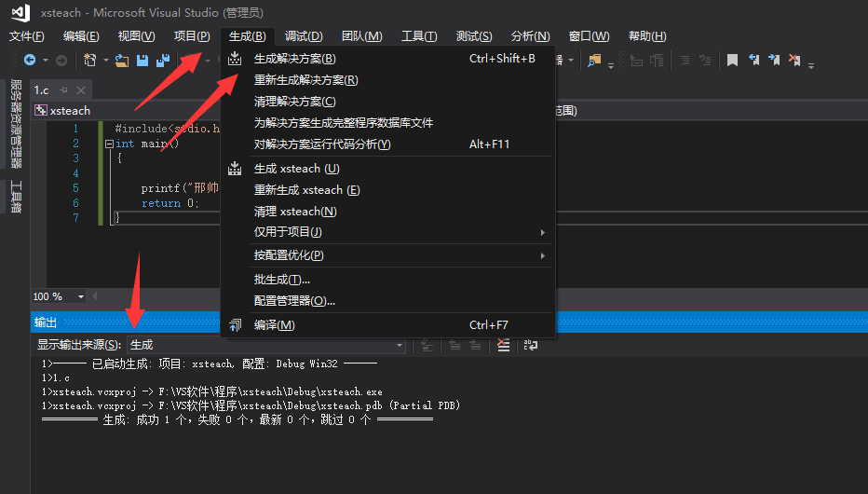868x494 pixels.
Task: Close the 1.c editor tab
Action: (81, 90)
